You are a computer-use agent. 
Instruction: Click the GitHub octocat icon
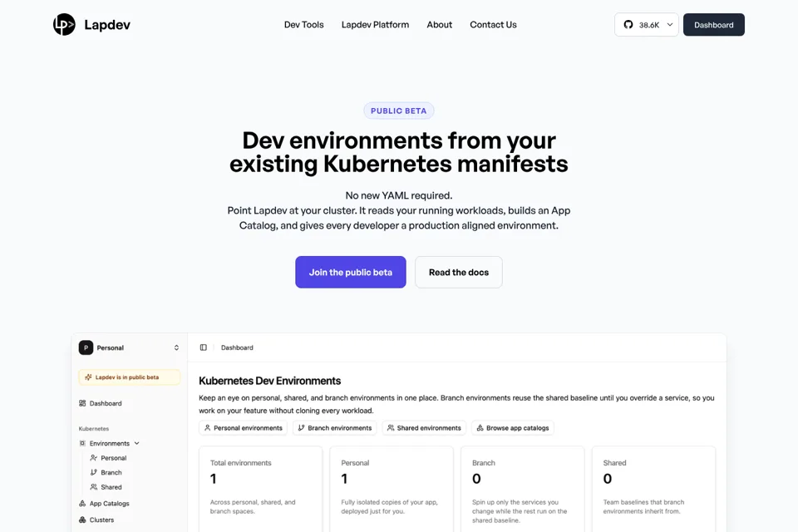pyautogui.click(x=628, y=24)
